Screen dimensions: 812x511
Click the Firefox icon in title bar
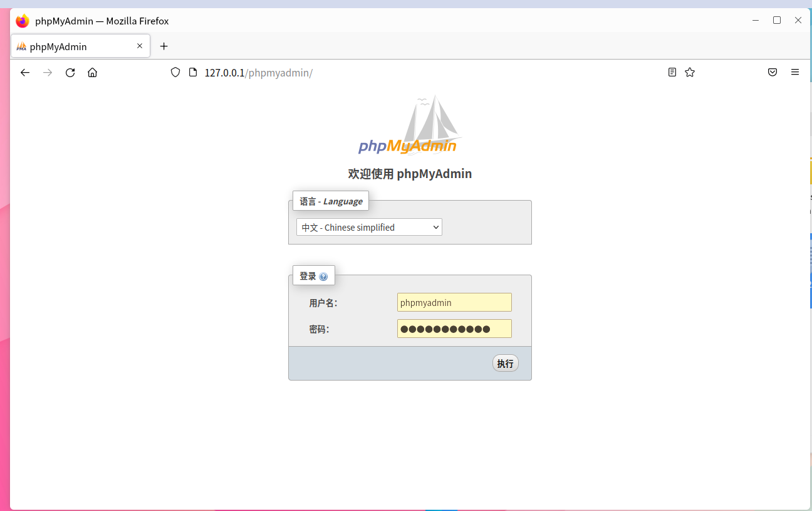(x=23, y=21)
